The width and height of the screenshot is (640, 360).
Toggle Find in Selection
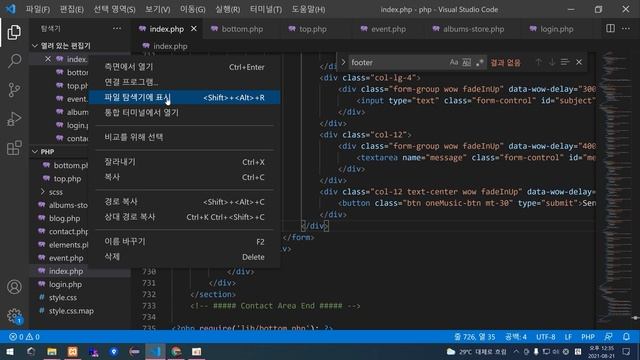point(565,62)
